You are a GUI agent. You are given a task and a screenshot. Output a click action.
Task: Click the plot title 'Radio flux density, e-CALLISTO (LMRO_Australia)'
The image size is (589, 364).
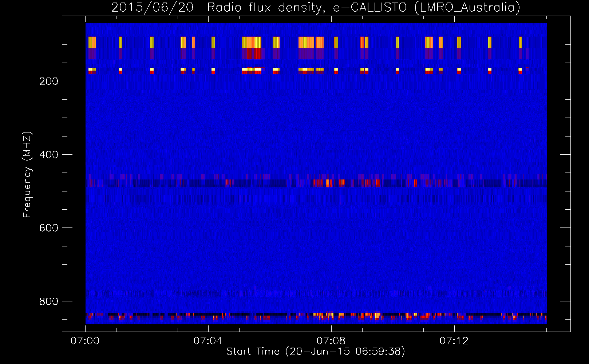click(364, 7)
